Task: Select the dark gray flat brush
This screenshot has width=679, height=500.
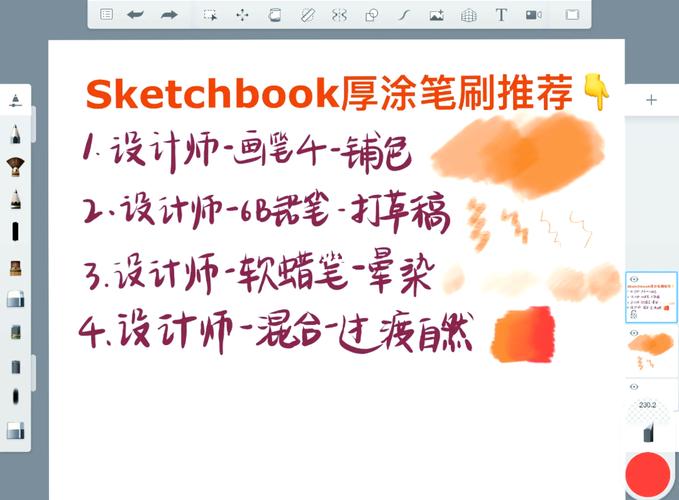Action: click(x=16, y=367)
